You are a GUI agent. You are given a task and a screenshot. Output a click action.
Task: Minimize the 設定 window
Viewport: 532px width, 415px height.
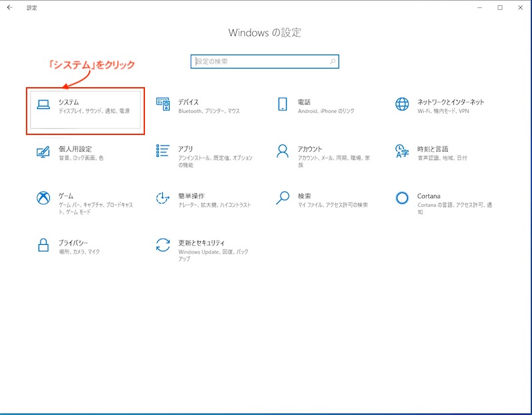coord(479,7)
